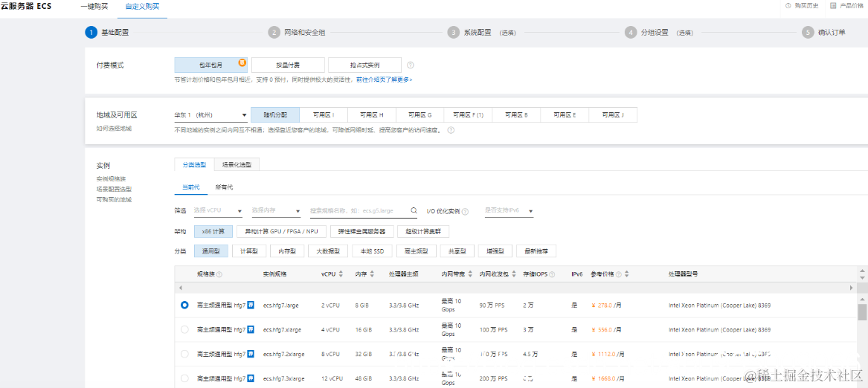Select 弹性裸金属服务器 architecture
Screen dimensions: 868x388
361,231
